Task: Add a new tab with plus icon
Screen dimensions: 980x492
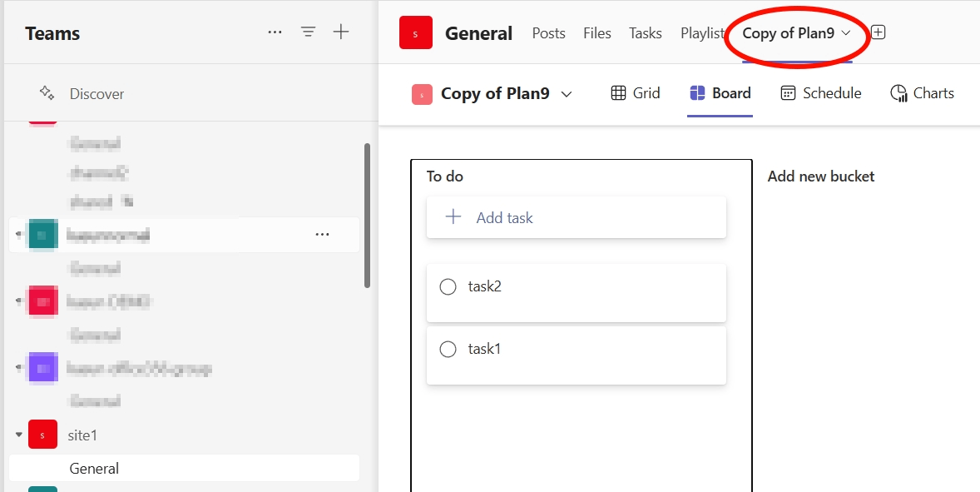Action: pyautogui.click(x=879, y=32)
